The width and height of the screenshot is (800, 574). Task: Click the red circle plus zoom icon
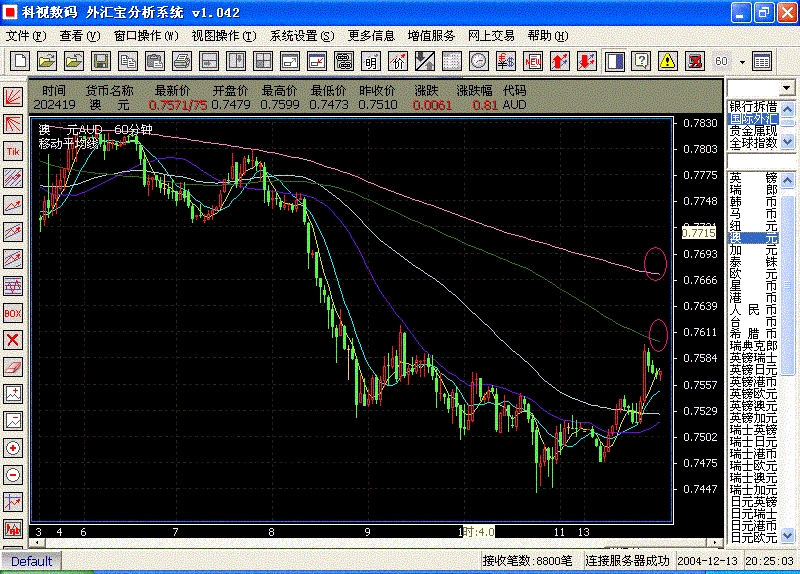click(13, 448)
